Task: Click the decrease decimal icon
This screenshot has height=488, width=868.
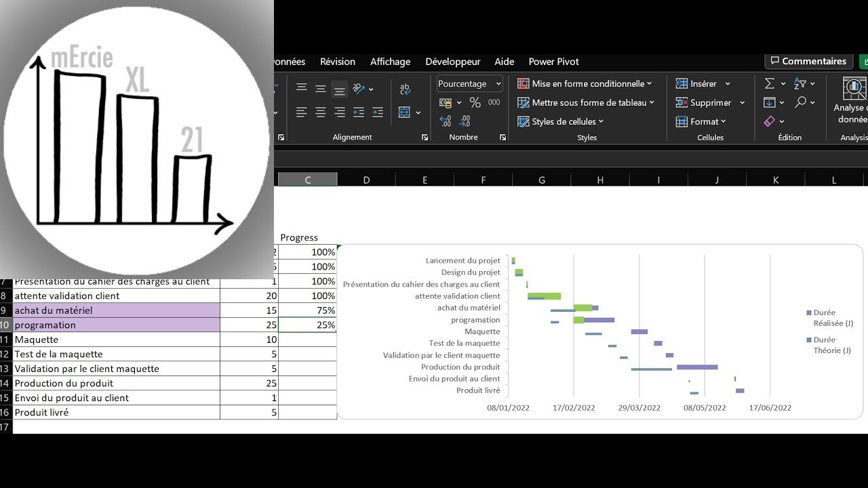Action: 465,121
